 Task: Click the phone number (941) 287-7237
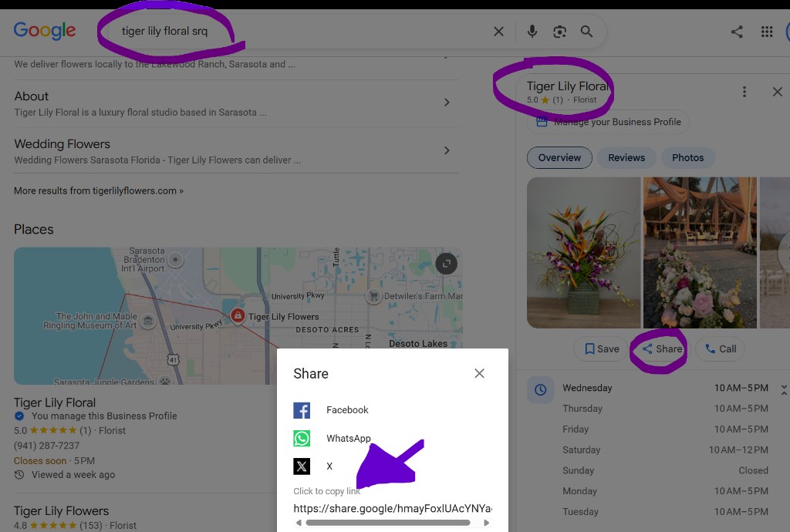[x=46, y=446]
